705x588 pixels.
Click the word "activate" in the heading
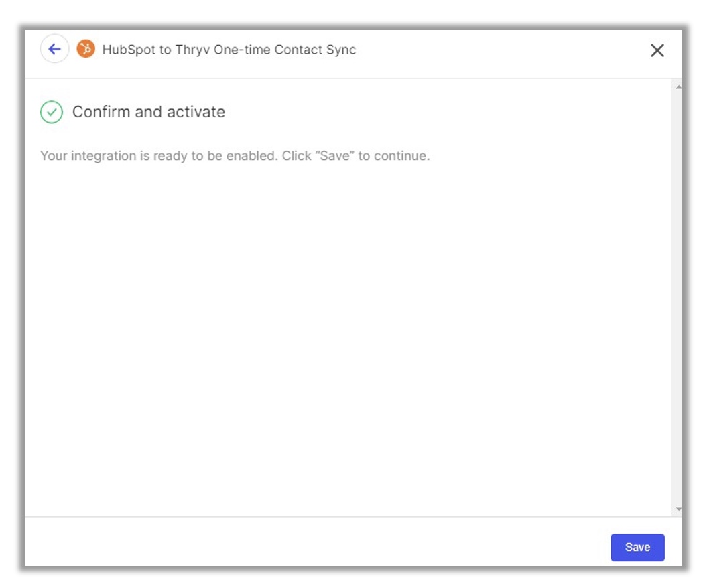point(196,112)
